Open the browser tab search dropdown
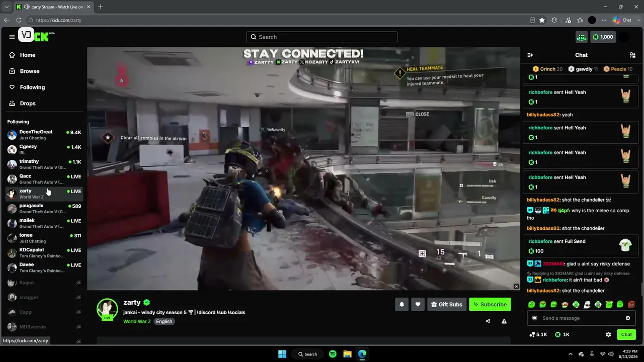This screenshot has height=362, width=644. click(6, 7)
